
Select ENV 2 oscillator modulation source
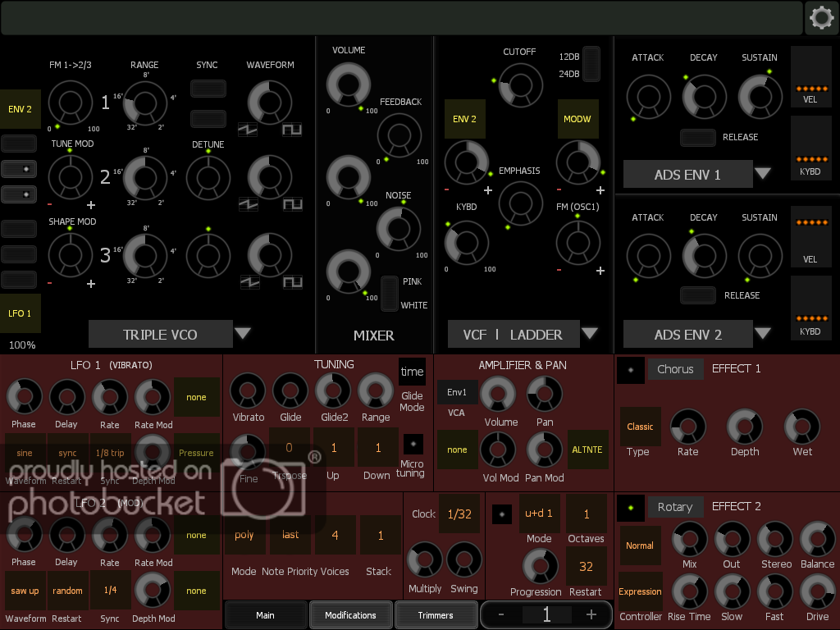click(20, 109)
